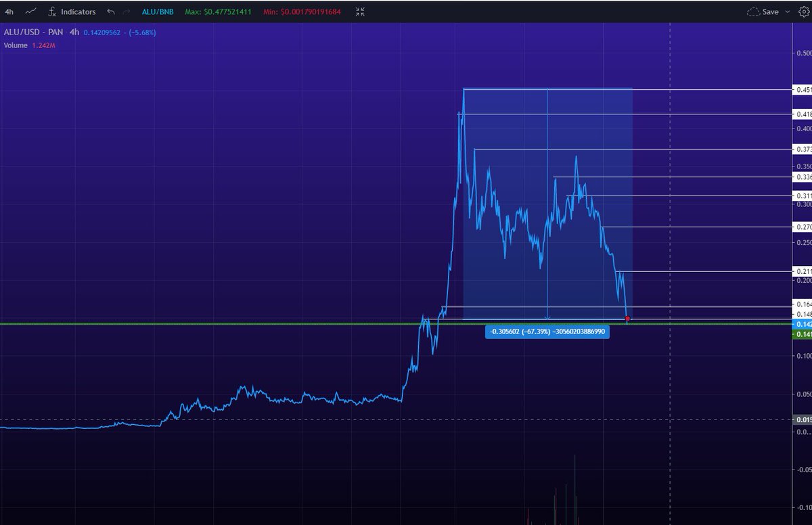Select the red last-price marker dot
This screenshot has width=812, height=525.
point(627,318)
